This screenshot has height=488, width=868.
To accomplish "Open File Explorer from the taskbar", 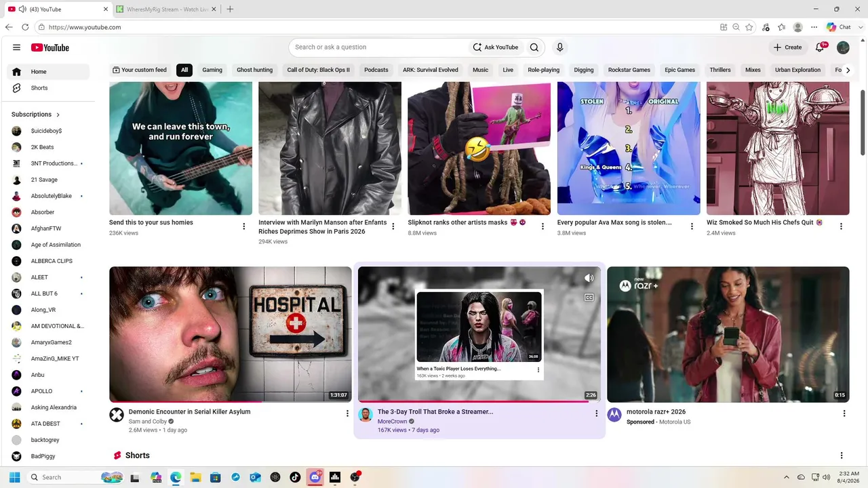I will (x=195, y=477).
